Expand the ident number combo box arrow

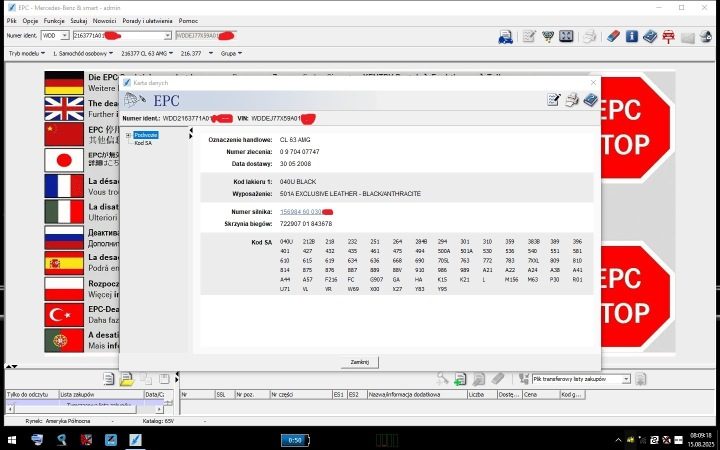click(x=167, y=35)
